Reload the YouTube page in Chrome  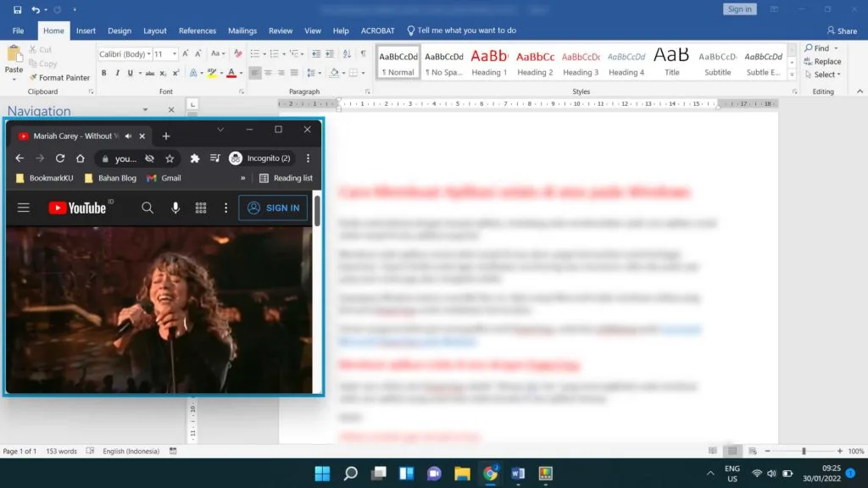tap(60, 158)
